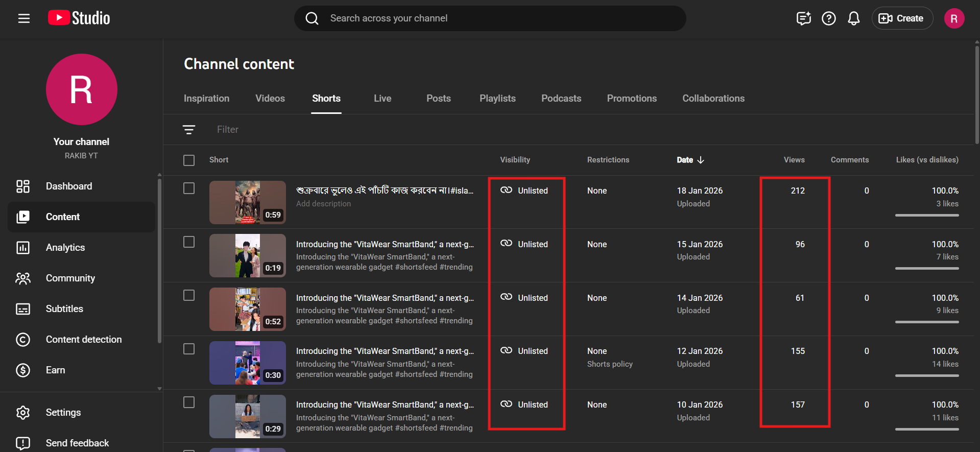Open the feedback comment icon in header
The width and height of the screenshot is (980, 452).
[x=803, y=18]
